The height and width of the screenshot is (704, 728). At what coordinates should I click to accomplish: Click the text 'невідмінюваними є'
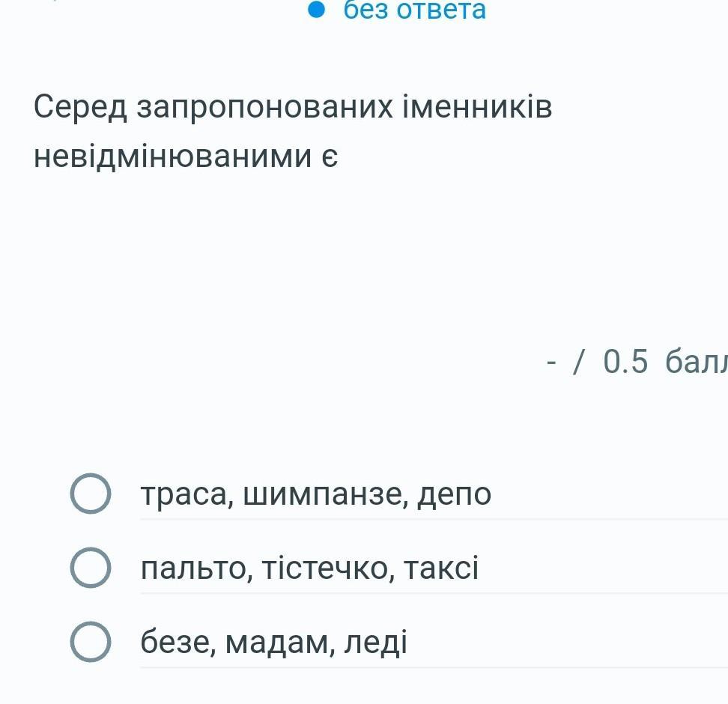186,157
